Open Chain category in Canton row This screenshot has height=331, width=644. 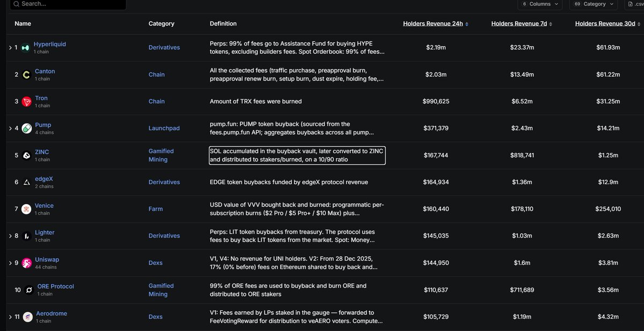coord(157,75)
